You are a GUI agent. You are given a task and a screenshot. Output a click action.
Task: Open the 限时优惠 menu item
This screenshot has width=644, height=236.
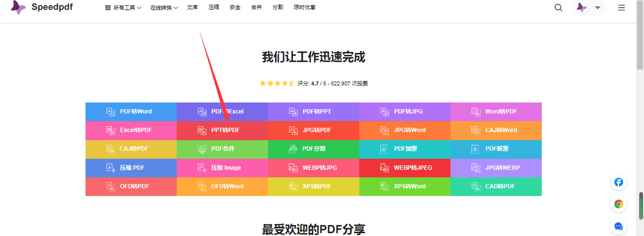(304, 8)
